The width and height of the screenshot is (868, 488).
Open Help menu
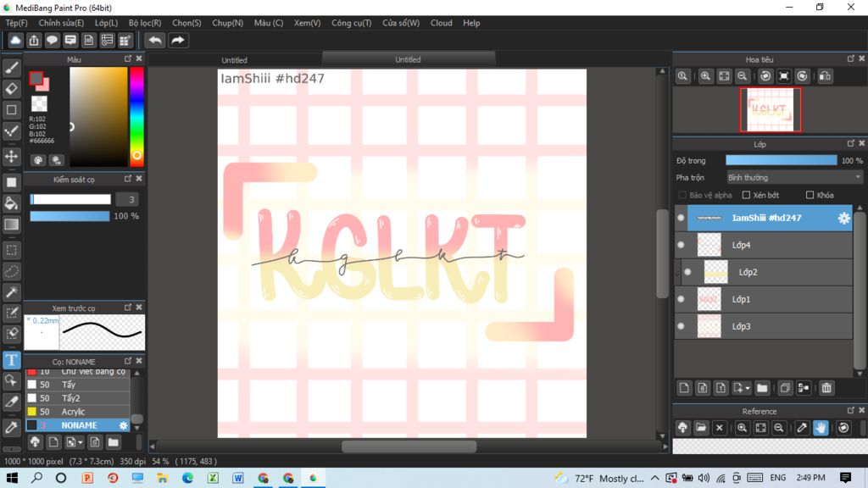point(471,23)
